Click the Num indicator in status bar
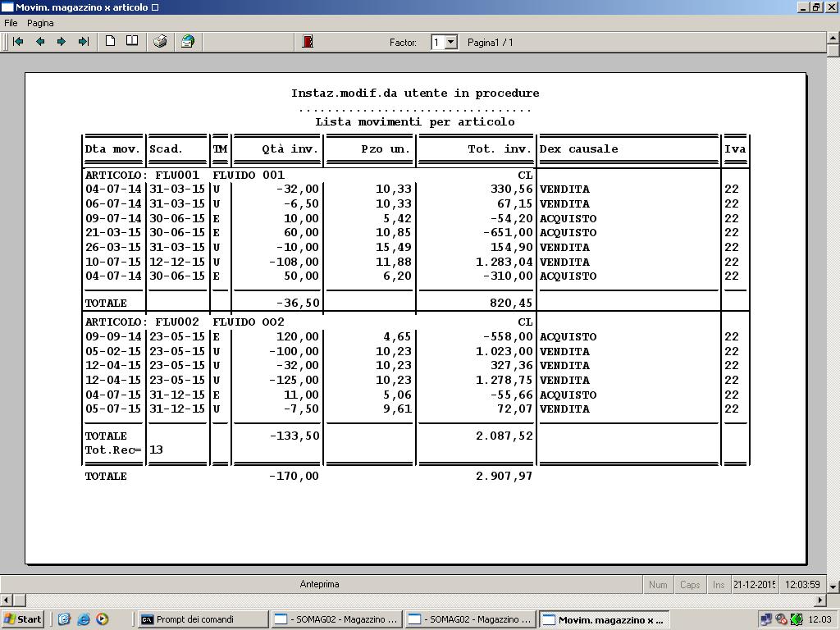Screen dimensions: 840x630 [658, 584]
